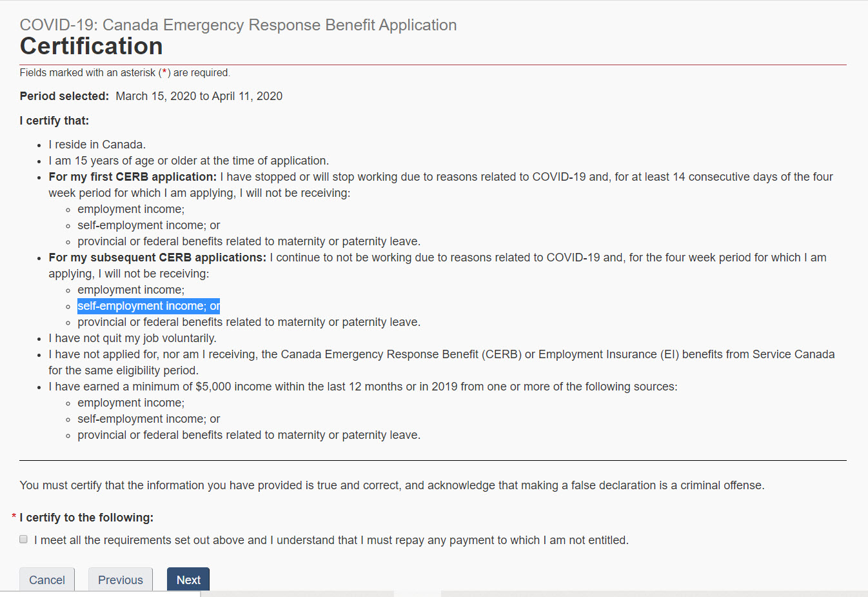
Task: Click bold text 'For my subsequent CERB applications:'
Action: coord(157,258)
